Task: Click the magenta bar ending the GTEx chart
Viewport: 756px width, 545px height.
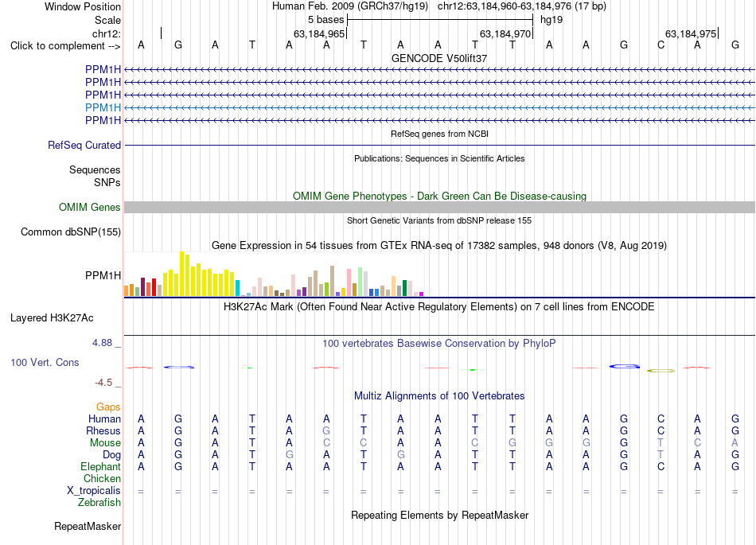Action: [x=422, y=294]
